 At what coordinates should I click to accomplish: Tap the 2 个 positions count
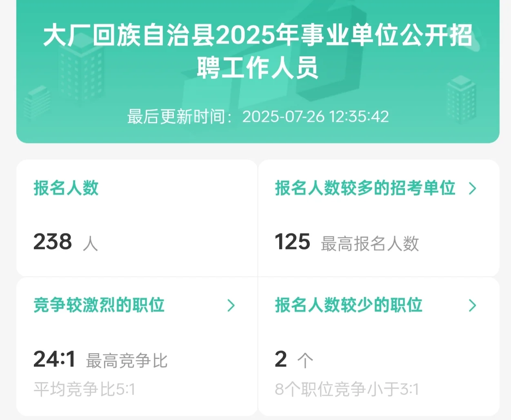point(294,360)
